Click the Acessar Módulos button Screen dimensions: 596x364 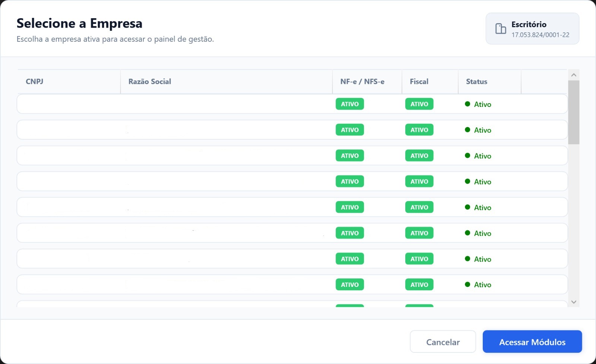click(532, 342)
